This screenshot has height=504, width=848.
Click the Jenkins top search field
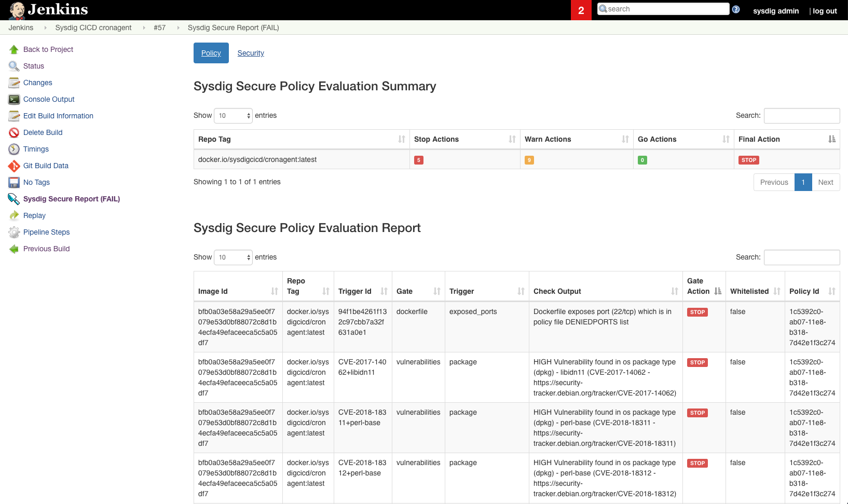[663, 9]
